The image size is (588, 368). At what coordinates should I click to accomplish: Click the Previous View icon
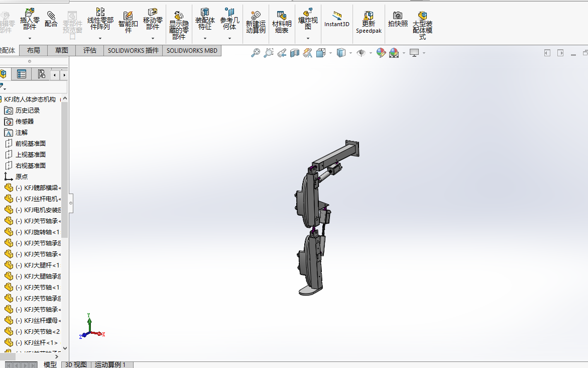click(x=282, y=53)
